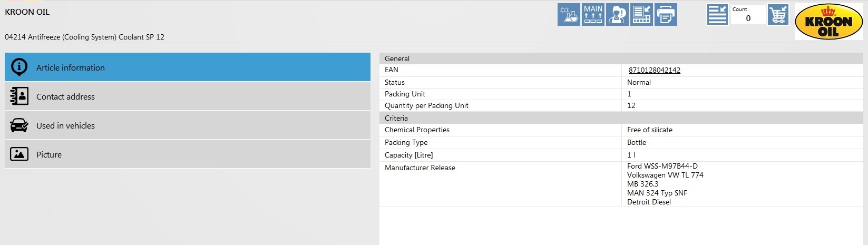Click the Manufacturer Release label
This screenshot has height=245, width=868.
420,168
